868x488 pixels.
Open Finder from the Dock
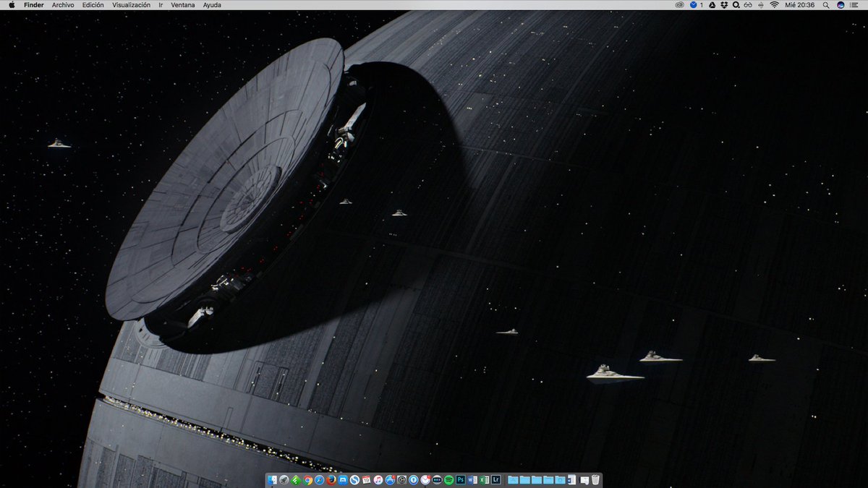point(272,480)
